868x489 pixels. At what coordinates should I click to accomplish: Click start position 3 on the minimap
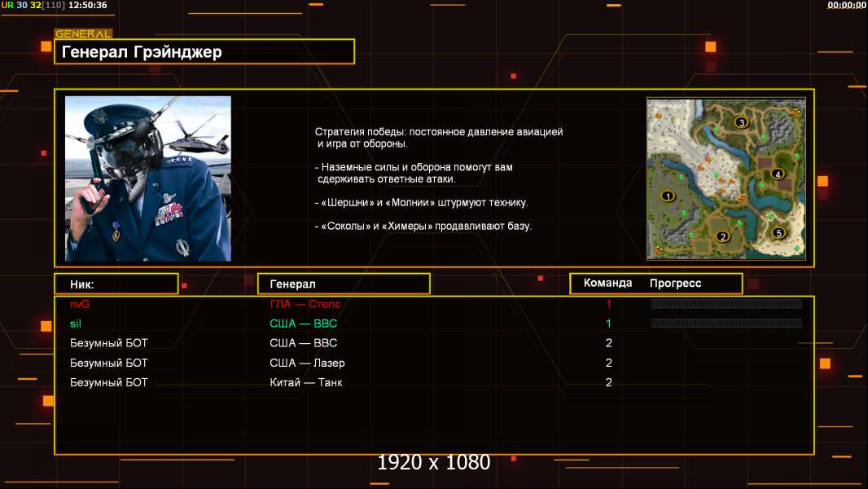(x=741, y=122)
